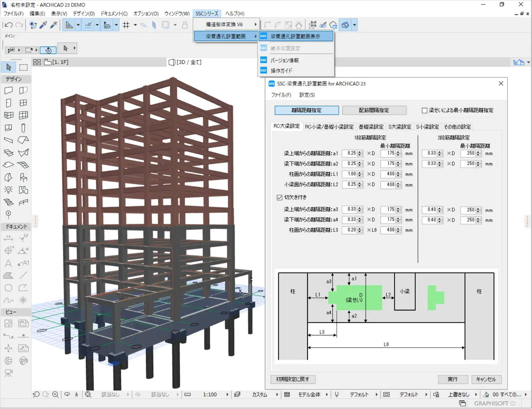The image size is (532, 409).
Task: Open the grid snap dropdown arrow
Action: (x=135, y=25)
